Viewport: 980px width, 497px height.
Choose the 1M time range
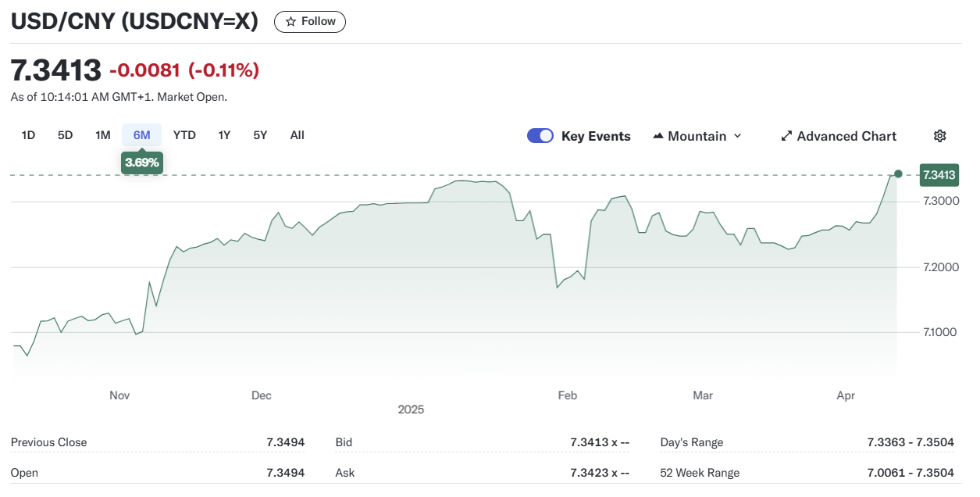[102, 135]
